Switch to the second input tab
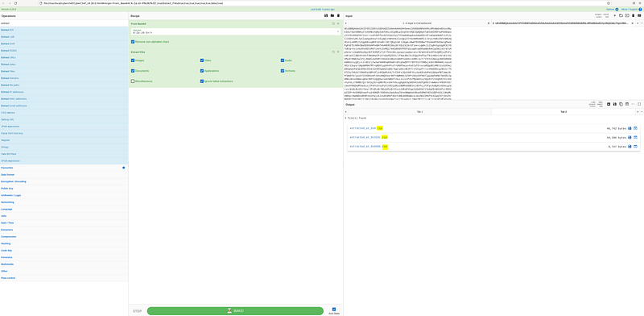 (560, 23)
